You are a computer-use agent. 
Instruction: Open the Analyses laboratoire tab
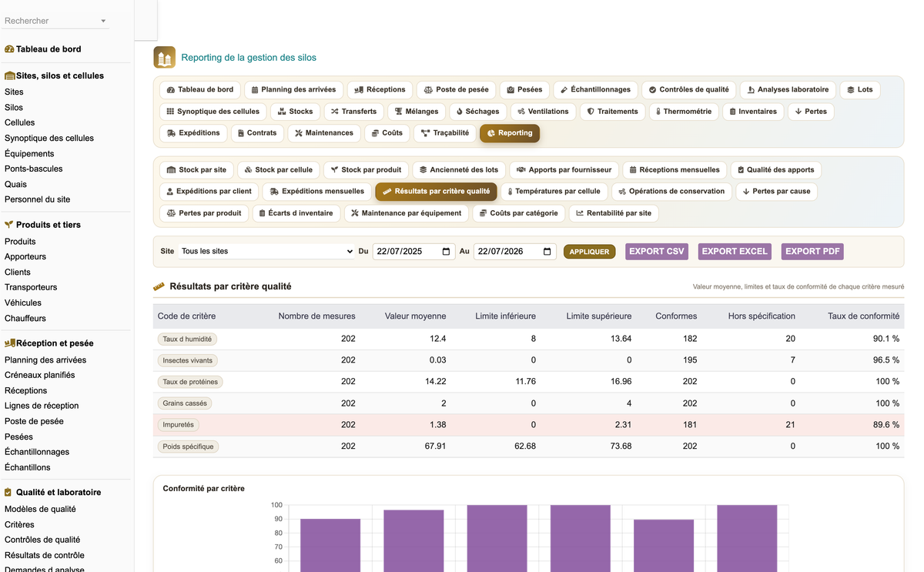[x=788, y=90]
